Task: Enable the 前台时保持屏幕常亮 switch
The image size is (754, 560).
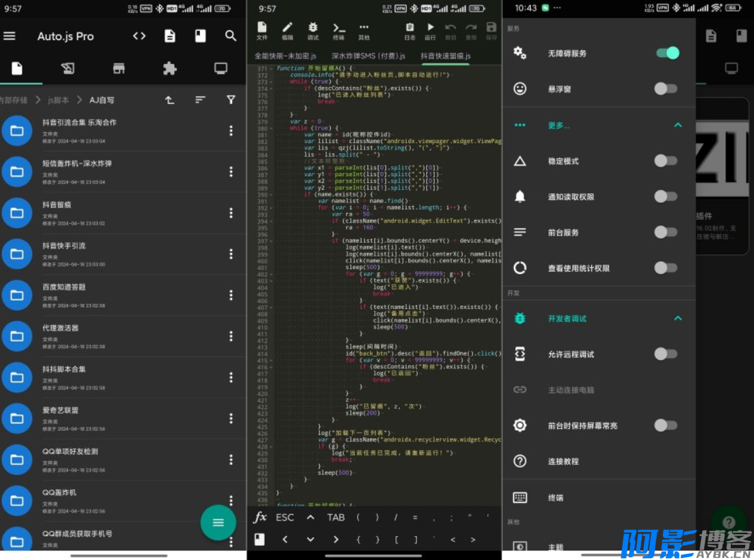Action: (666, 425)
